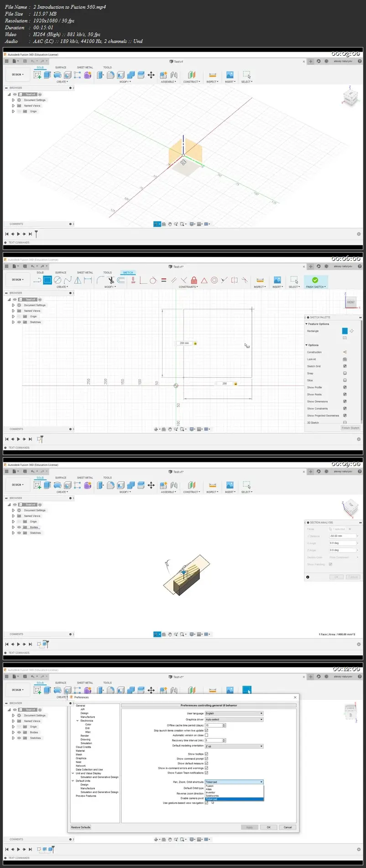The width and height of the screenshot is (366, 868).
Task: Check Automatic version on close in Preferences
Action: tap(206, 735)
